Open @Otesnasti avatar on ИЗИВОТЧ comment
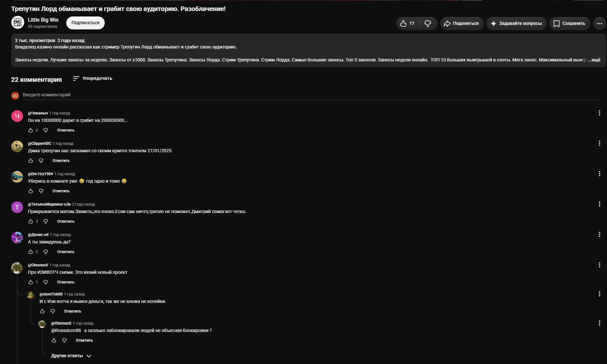Image resolution: width=607 pixels, height=364 pixels. pos(17,268)
